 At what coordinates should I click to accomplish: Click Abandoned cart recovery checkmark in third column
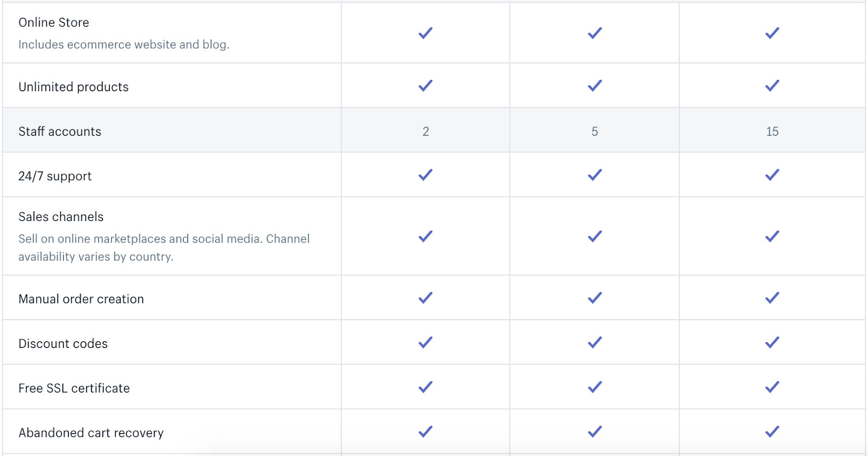(x=772, y=432)
